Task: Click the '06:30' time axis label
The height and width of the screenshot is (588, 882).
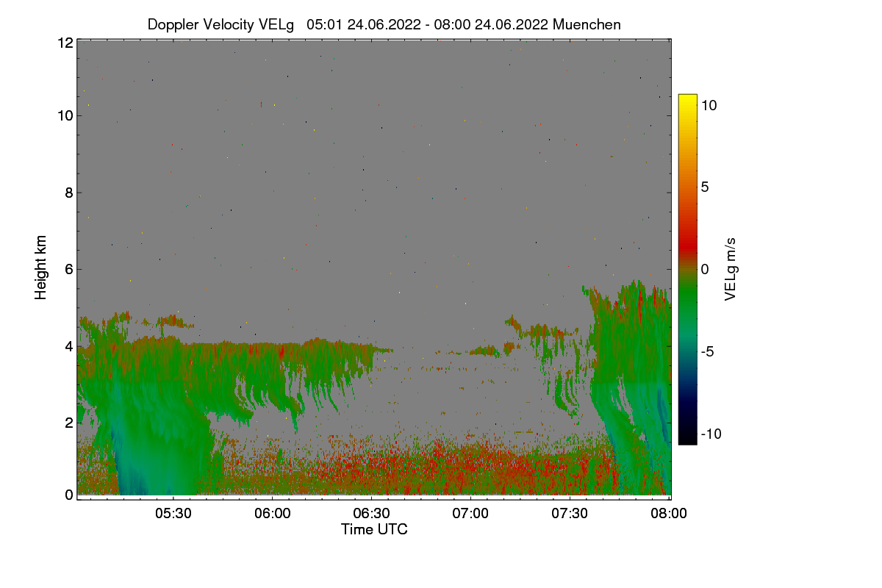Action: pos(371,514)
